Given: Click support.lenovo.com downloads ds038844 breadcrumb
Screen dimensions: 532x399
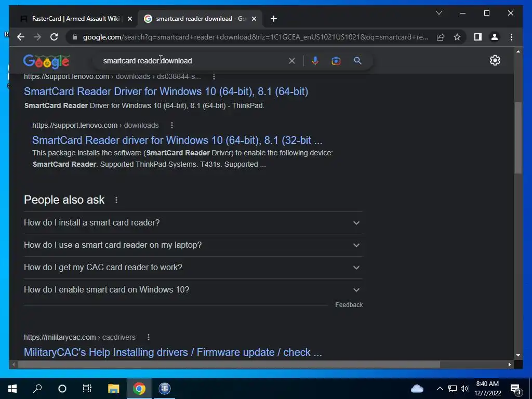Looking at the screenshot, I should click(112, 77).
